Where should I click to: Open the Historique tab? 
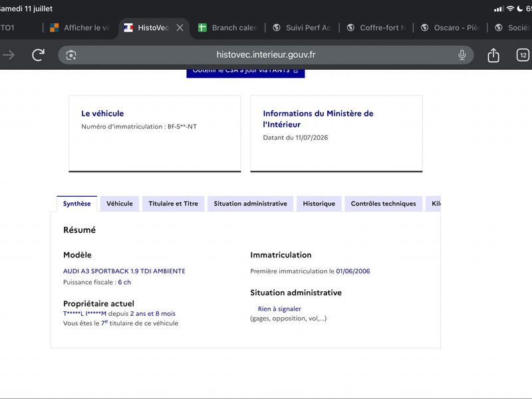[319, 203]
